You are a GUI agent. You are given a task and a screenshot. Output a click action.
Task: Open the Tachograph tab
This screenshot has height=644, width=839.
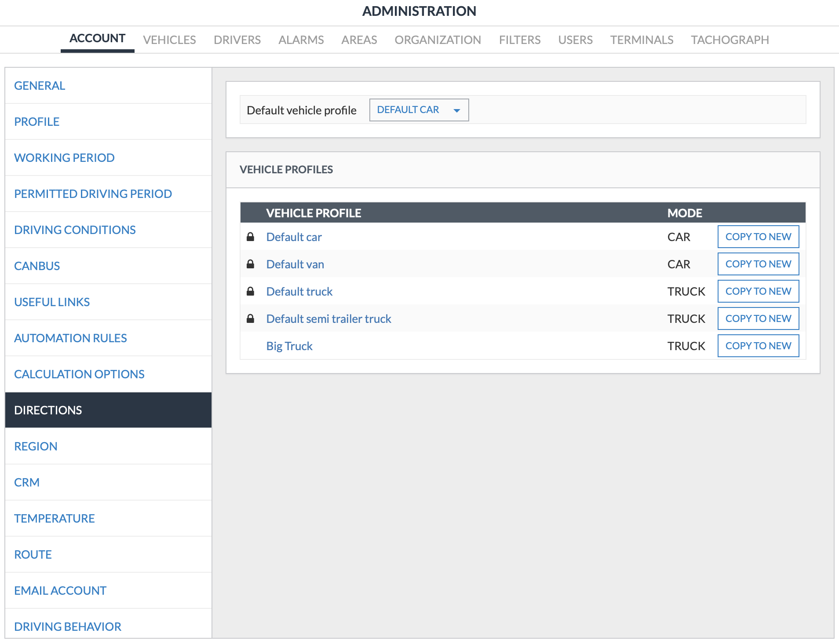coord(730,40)
